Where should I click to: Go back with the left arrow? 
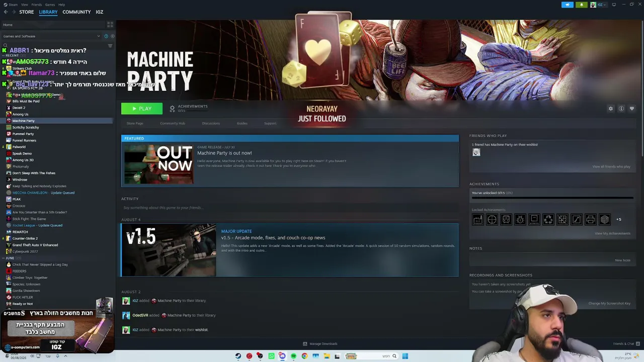tap(6, 12)
